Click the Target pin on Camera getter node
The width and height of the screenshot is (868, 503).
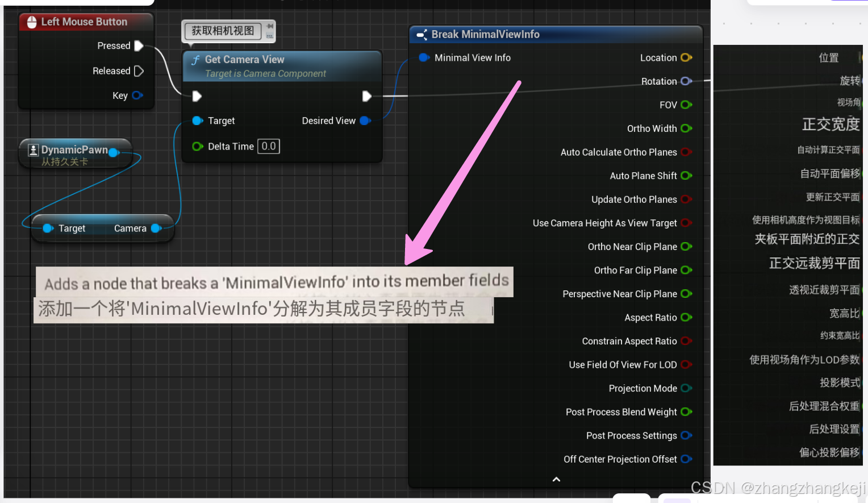(x=48, y=228)
